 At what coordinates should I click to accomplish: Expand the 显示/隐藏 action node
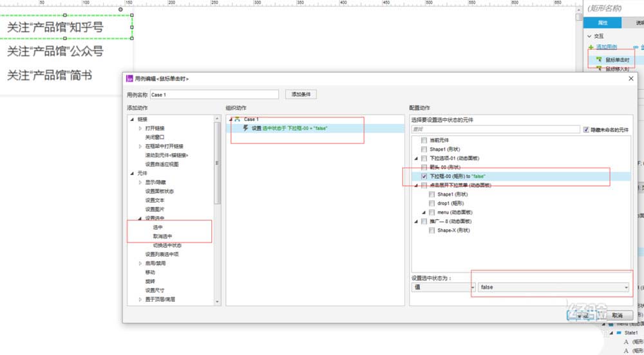[x=140, y=183]
